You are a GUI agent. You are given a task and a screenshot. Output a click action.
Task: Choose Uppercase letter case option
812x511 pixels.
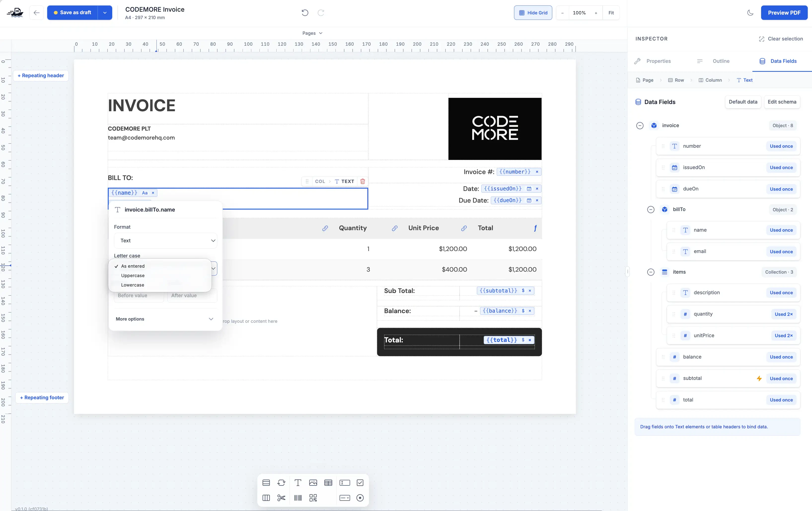(x=133, y=276)
